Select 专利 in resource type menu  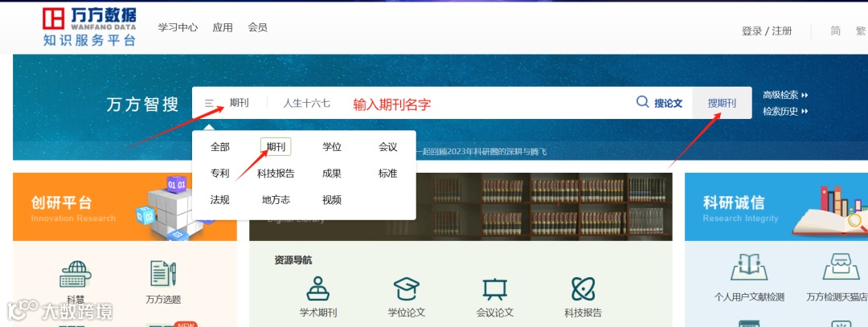tap(219, 174)
